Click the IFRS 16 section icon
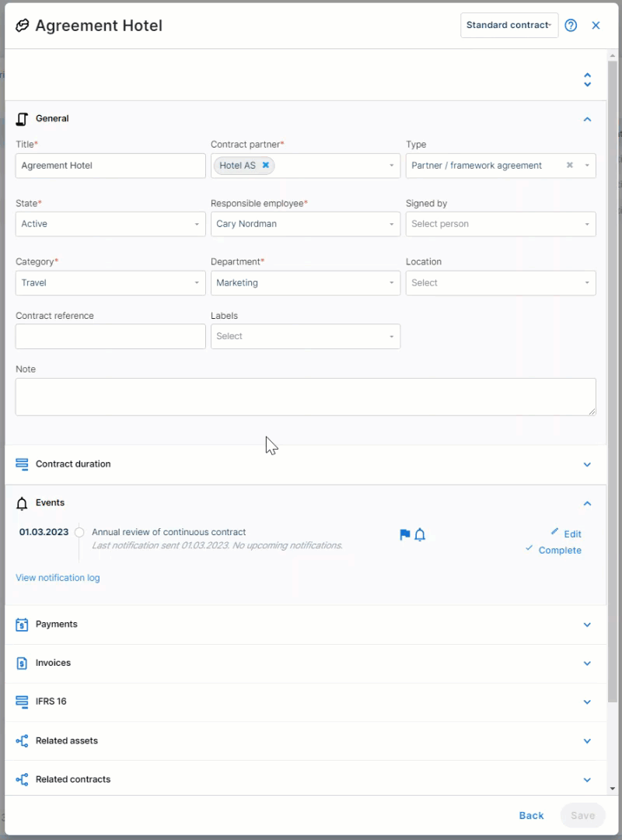 tap(22, 702)
